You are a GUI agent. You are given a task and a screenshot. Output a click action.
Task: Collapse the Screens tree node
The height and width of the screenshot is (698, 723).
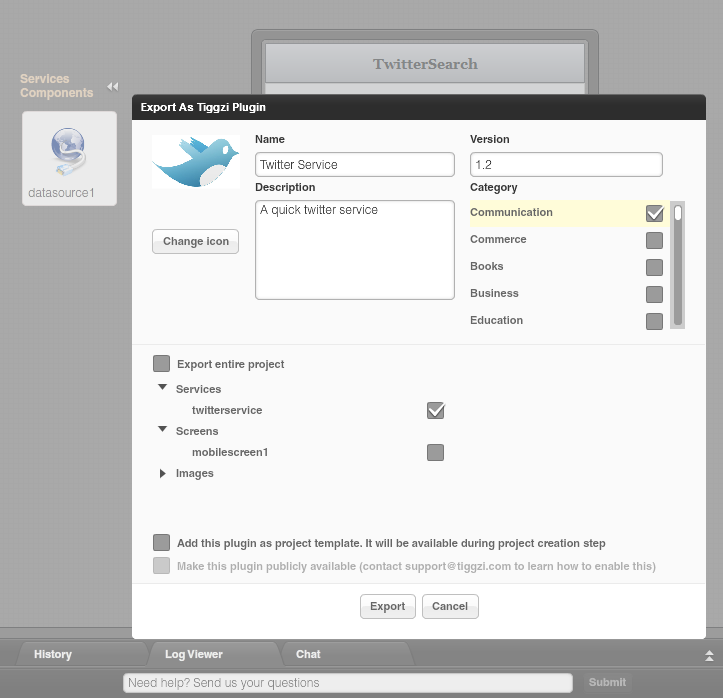pyautogui.click(x=162, y=429)
